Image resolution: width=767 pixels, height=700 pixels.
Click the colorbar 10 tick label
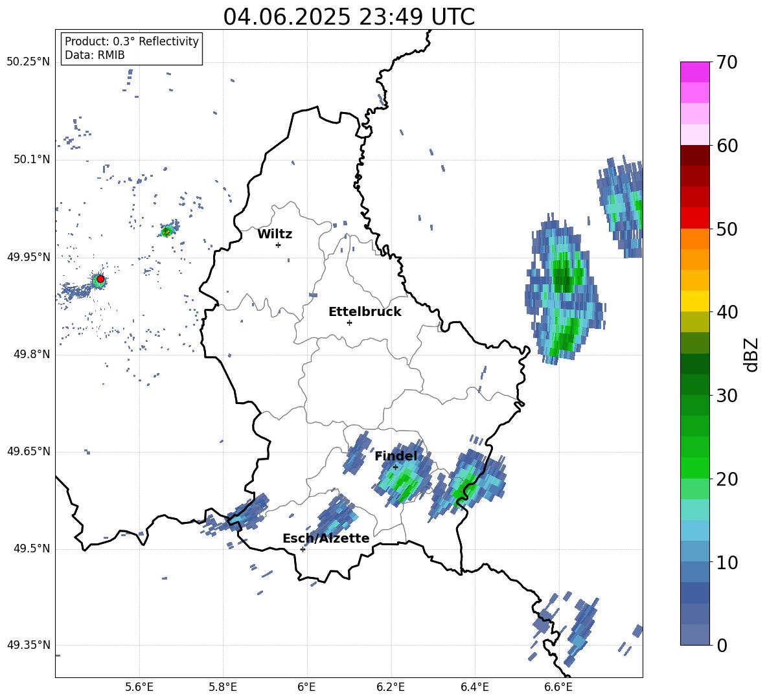coord(727,563)
